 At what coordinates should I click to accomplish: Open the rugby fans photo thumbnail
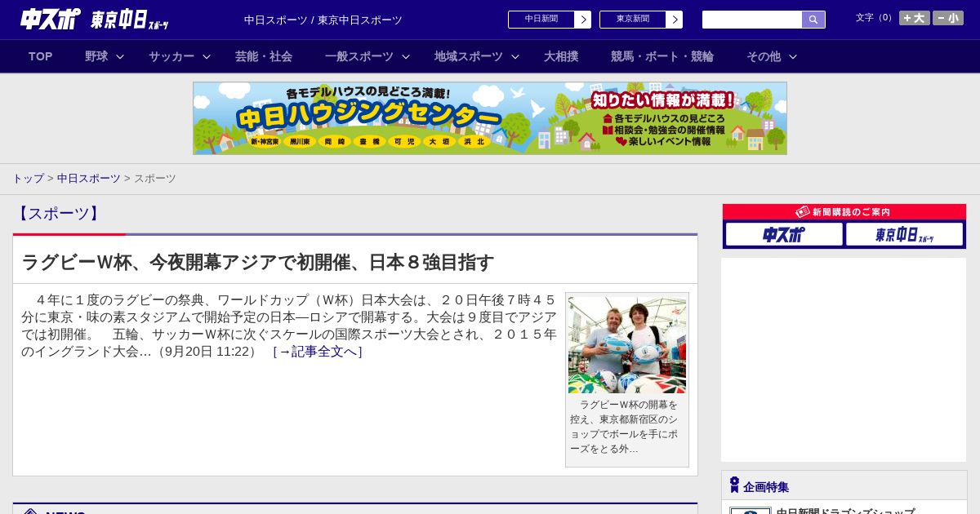pos(627,345)
